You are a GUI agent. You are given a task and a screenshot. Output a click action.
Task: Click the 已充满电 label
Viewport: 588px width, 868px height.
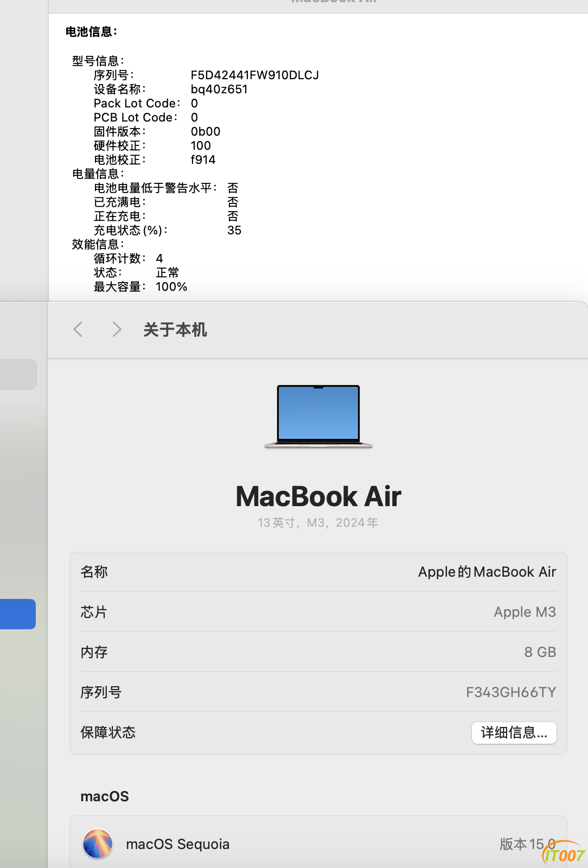pos(119,202)
